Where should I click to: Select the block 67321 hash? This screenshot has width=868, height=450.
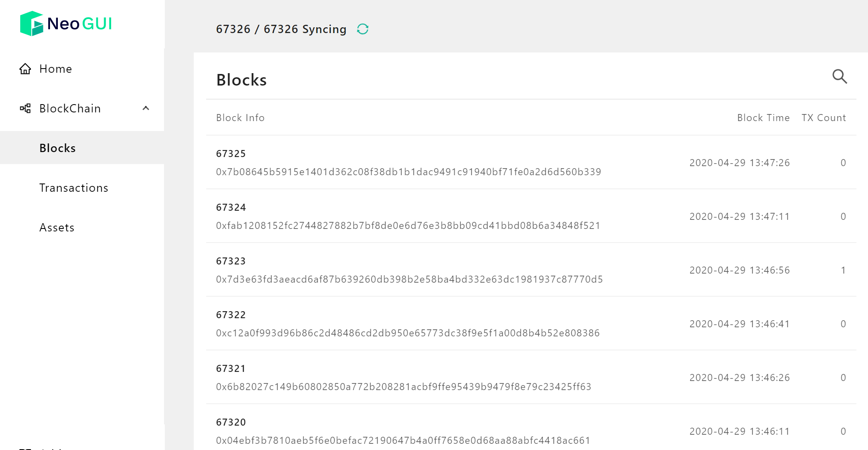(x=404, y=387)
